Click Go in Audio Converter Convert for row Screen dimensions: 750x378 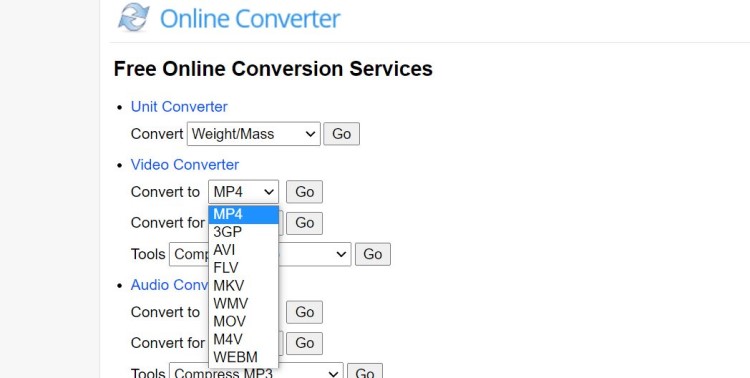pos(304,343)
